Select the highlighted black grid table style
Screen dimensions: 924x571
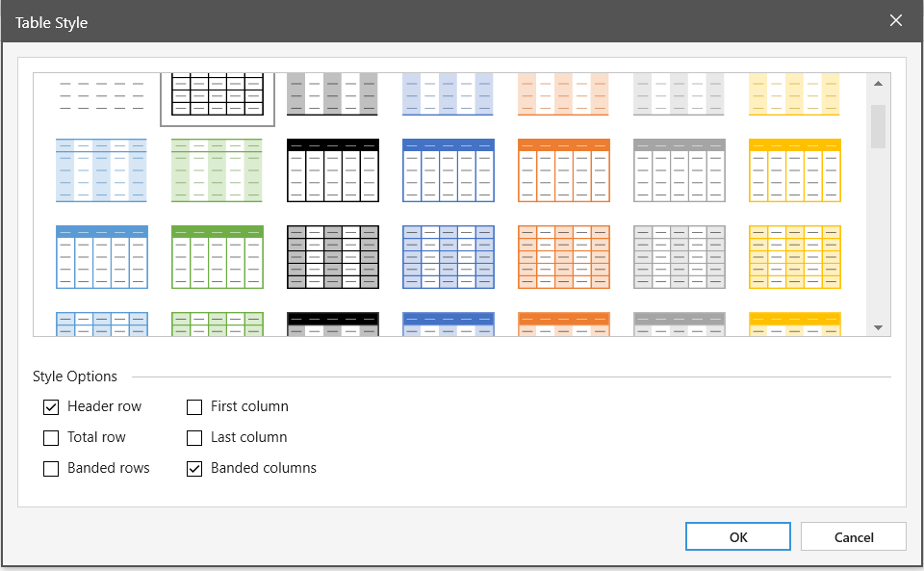tap(218, 96)
